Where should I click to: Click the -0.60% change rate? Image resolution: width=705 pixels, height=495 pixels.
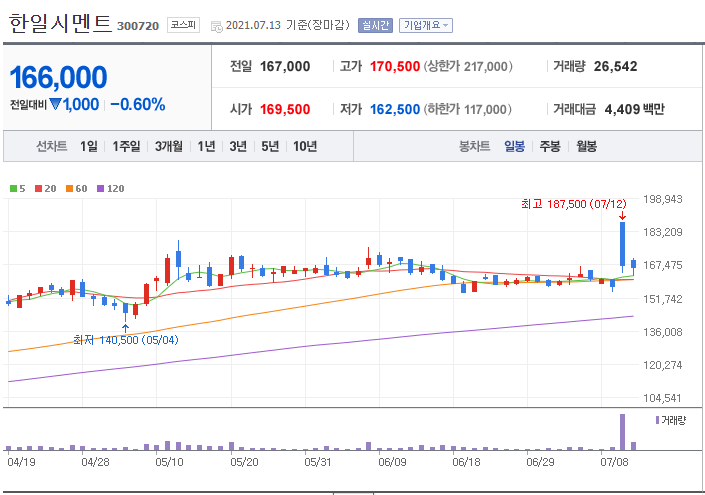[x=138, y=104]
